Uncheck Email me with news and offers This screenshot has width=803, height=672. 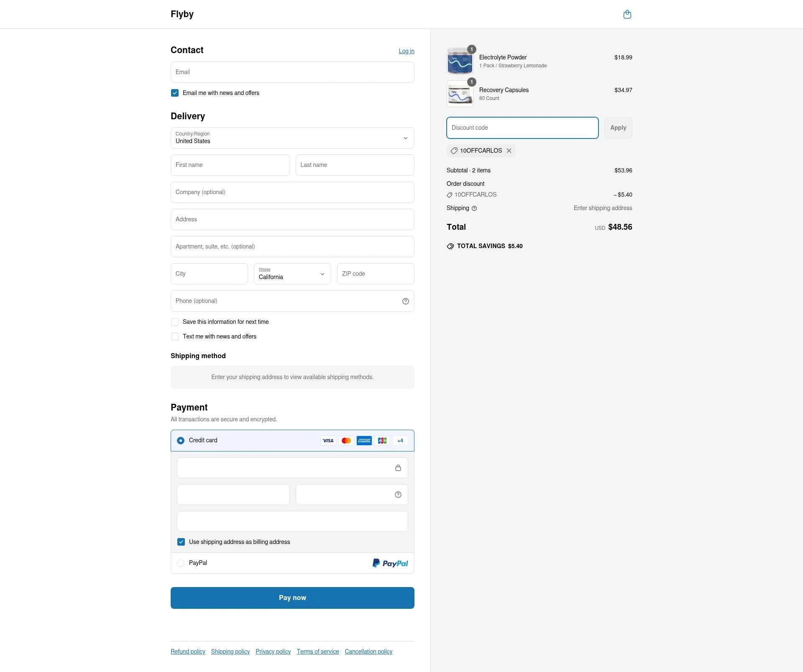[x=174, y=93]
